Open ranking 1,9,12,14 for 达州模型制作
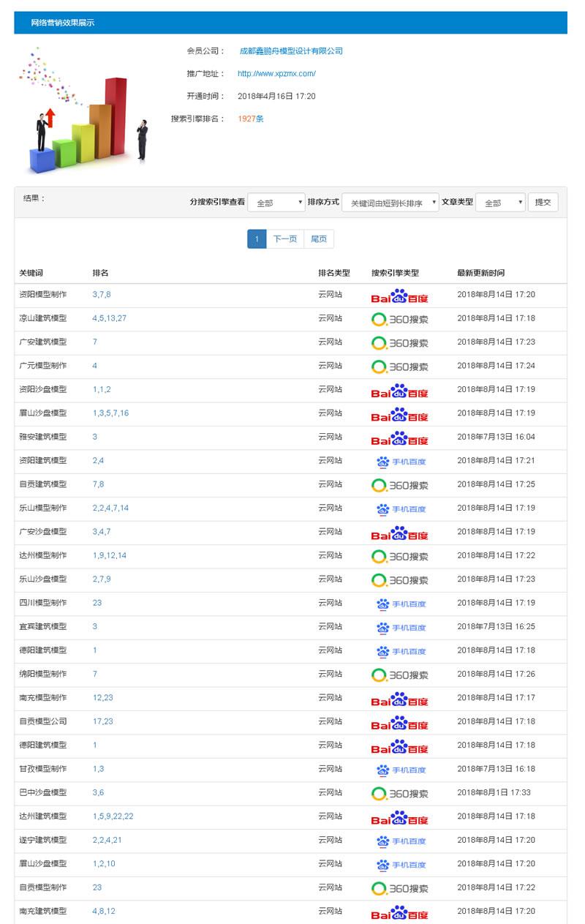 point(110,555)
